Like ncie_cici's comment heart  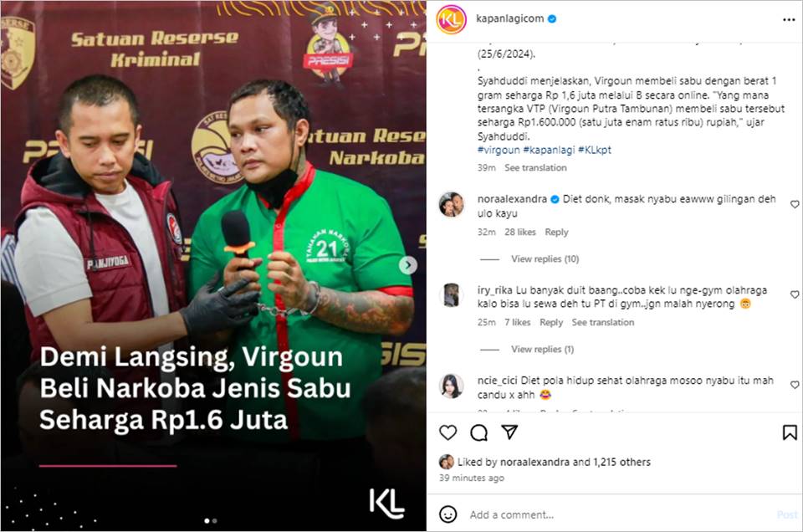tap(795, 385)
